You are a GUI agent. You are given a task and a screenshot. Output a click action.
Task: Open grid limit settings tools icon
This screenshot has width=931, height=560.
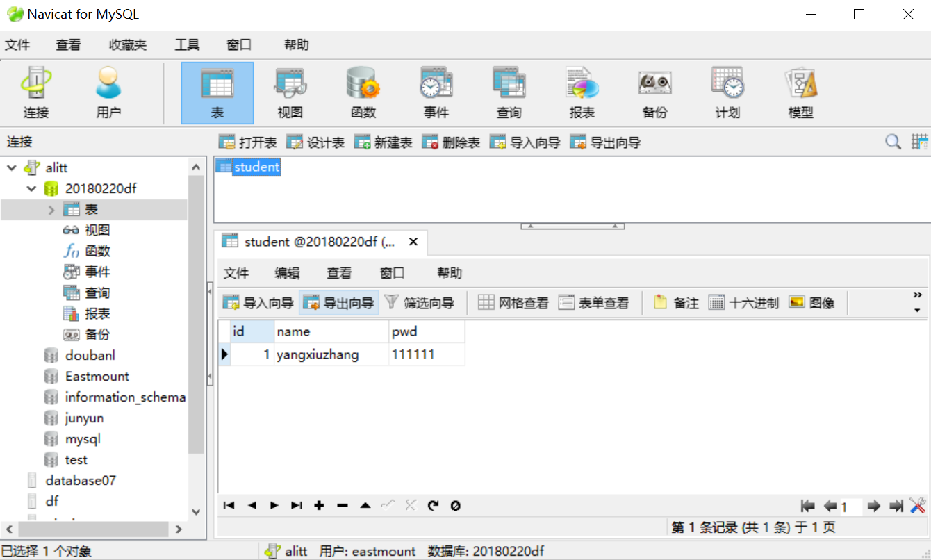(x=918, y=506)
